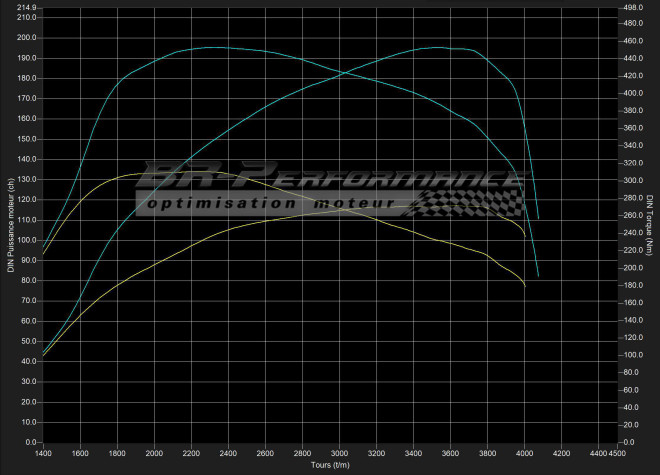Click the BR Performance watermark logo
The width and height of the screenshot is (660, 475).
coord(330,178)
